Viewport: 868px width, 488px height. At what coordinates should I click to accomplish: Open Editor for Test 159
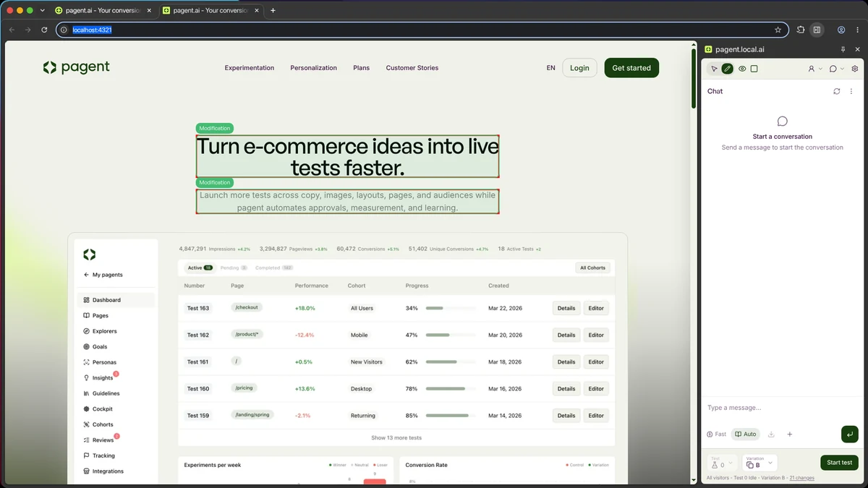point(596,416)
